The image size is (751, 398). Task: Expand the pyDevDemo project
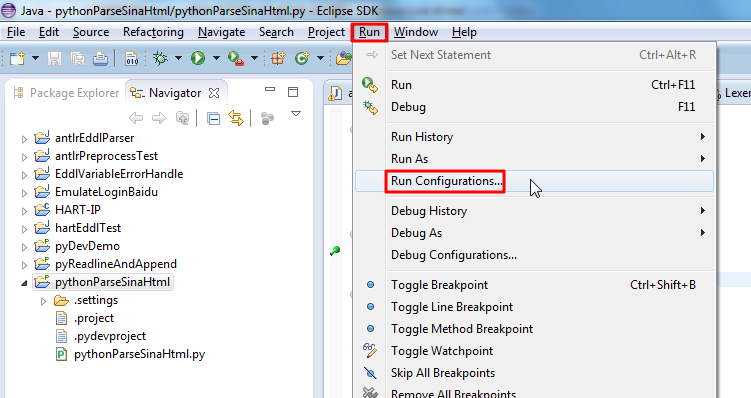coord(24,247)
